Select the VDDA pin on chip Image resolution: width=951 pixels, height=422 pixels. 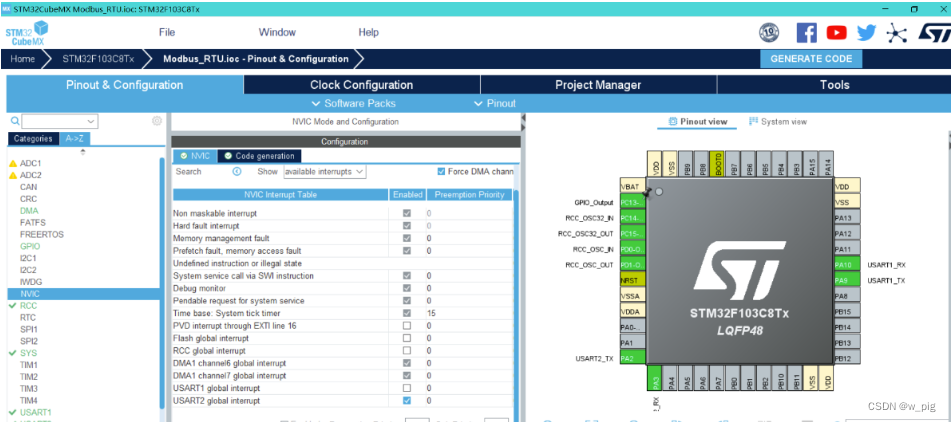point(632,312)
